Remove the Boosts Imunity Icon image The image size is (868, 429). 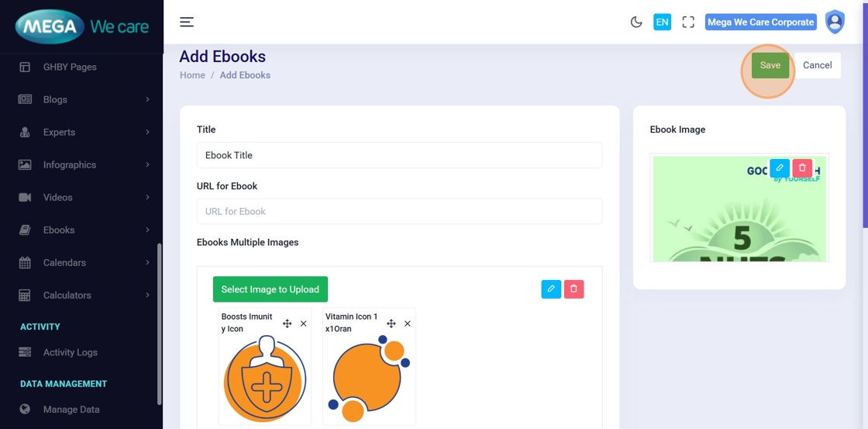[303, 323]
